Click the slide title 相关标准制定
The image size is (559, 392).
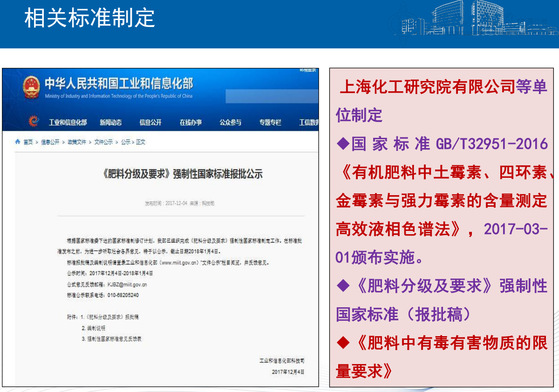pos(89,19)
